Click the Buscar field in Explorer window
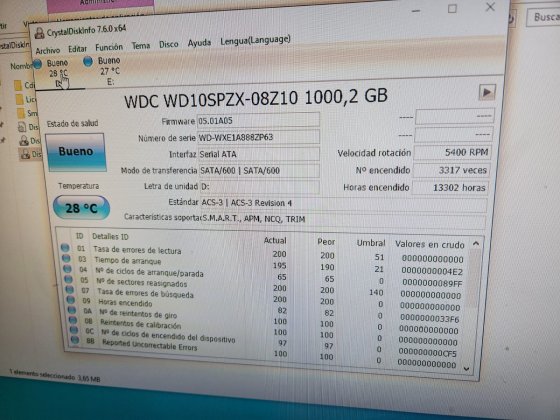 tap(544, 17)
